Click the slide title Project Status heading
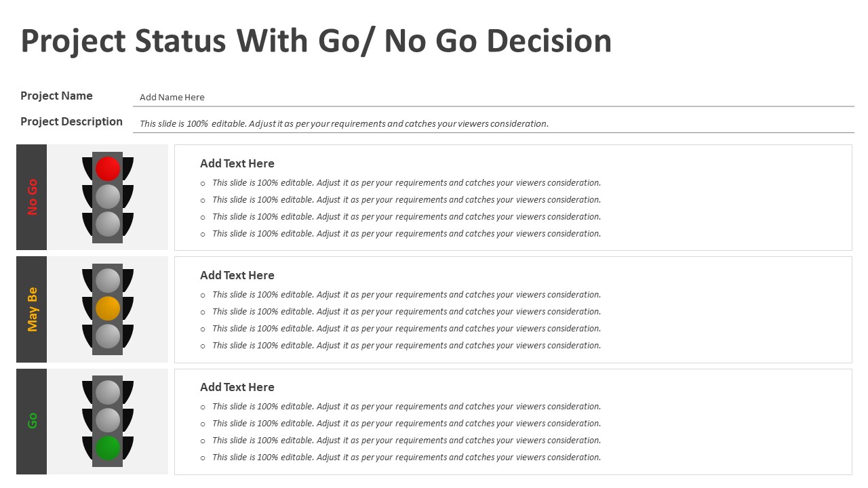 coord(316,41)
